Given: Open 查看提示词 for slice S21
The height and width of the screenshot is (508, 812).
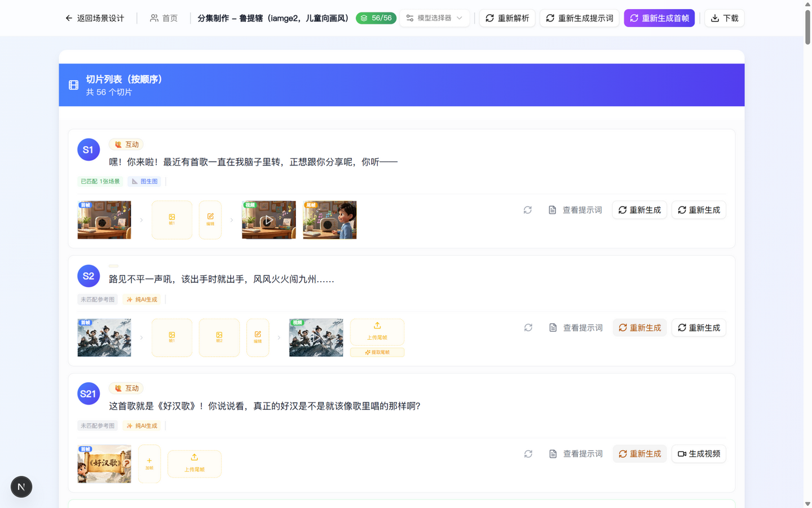Looking at the screenshot, I should coord(576,454).
